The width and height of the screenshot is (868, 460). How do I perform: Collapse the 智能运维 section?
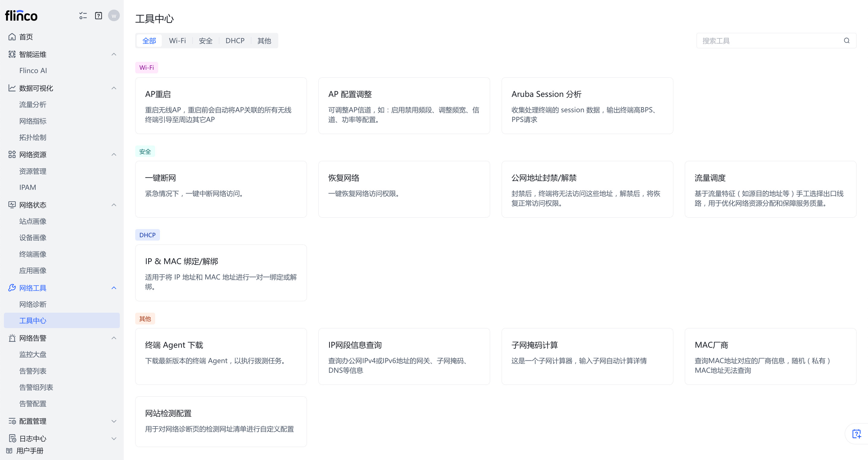click(x=114, y=54)
